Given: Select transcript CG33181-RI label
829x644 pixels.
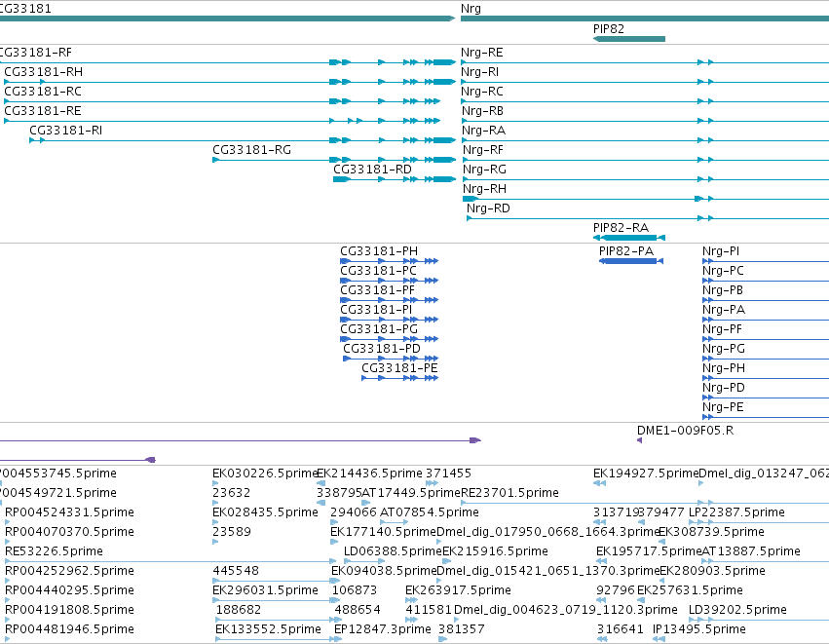Looking at the screenshot, I should (x=66, y=131).
